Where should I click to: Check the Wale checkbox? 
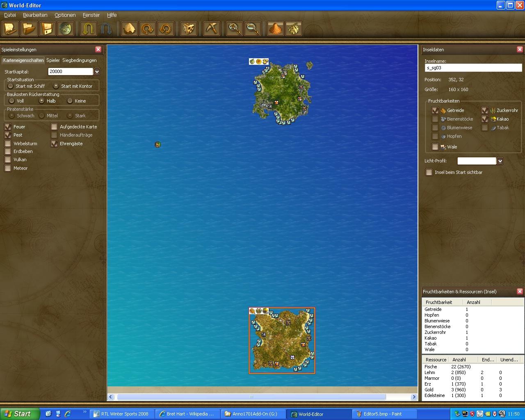[x=435, y=147]
